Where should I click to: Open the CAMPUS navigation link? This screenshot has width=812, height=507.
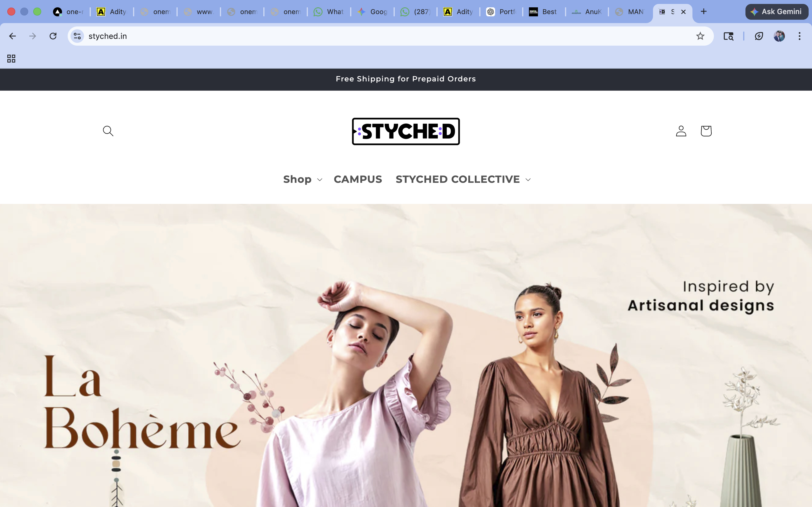(358, 179)
